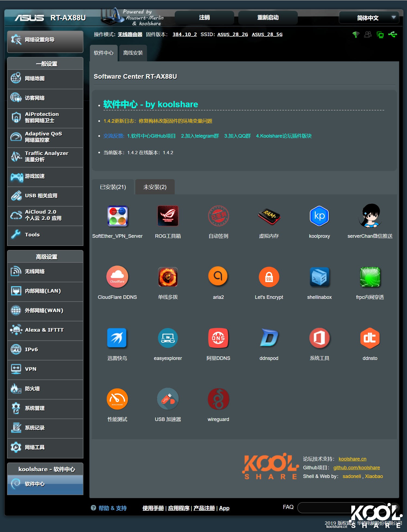This screenshot has height=532, width=407.
Task: Open 外部网络(WAN) settings
Action: point(45,311)
